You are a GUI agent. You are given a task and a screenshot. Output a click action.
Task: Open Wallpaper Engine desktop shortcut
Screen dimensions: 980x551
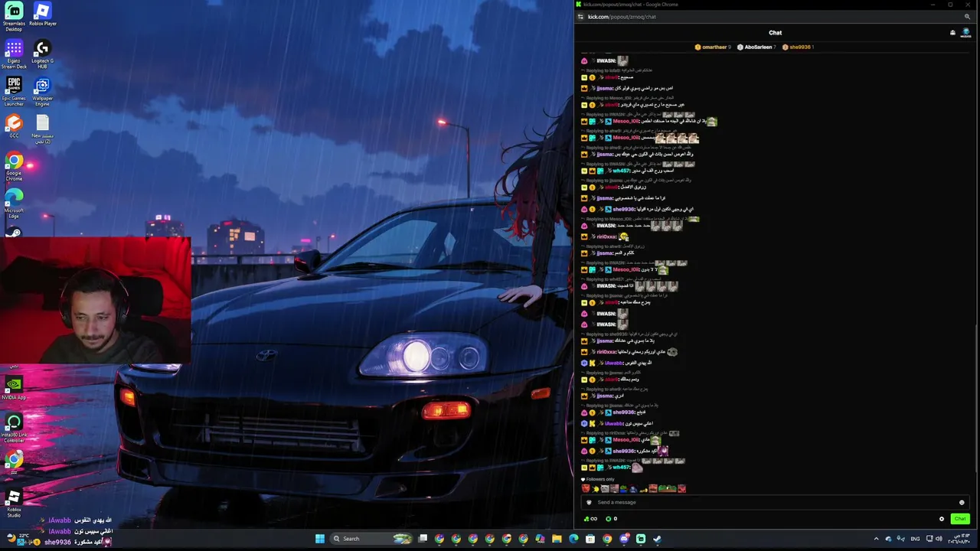pos(43,92)
